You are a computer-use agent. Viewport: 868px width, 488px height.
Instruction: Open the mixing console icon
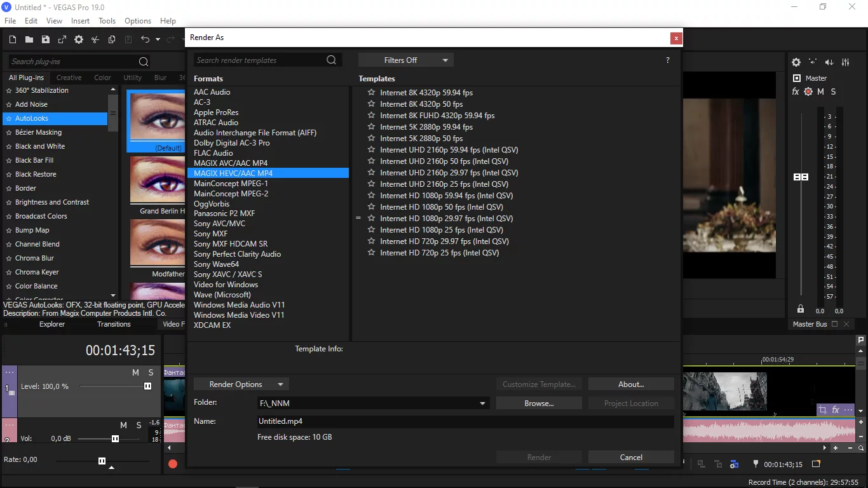tap(846, 62)
